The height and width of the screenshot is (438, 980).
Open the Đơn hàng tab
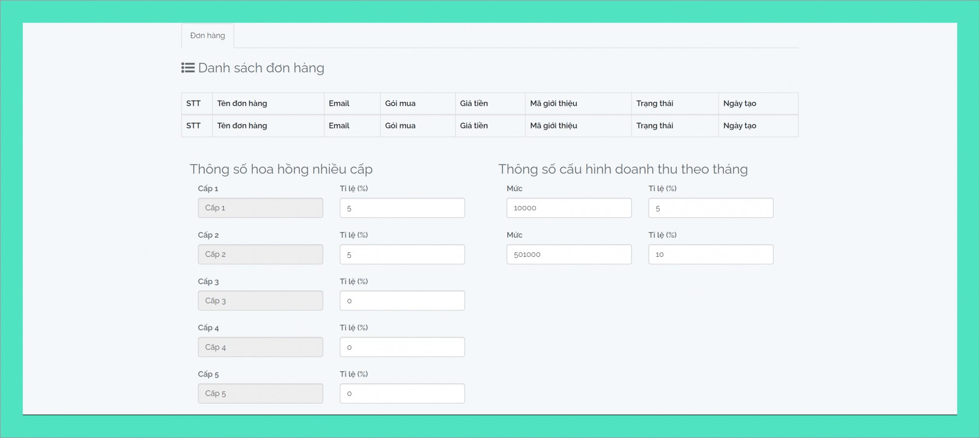tap(207, 36)
